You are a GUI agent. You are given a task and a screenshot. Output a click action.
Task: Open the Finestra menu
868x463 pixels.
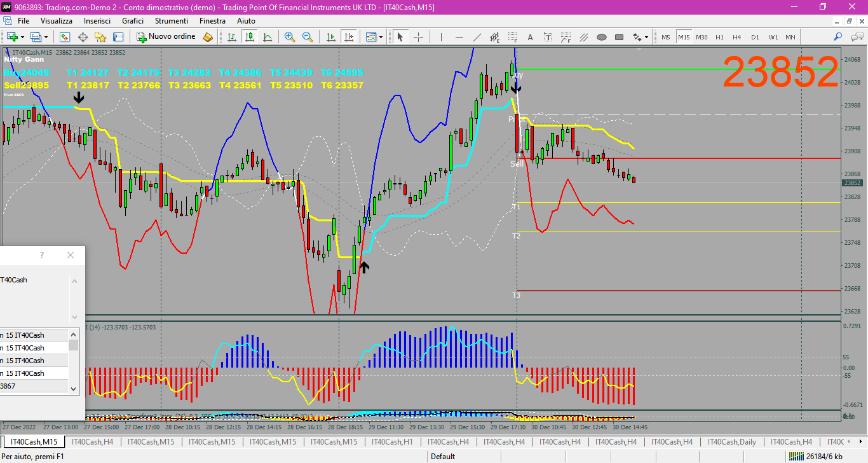(212, 21)
